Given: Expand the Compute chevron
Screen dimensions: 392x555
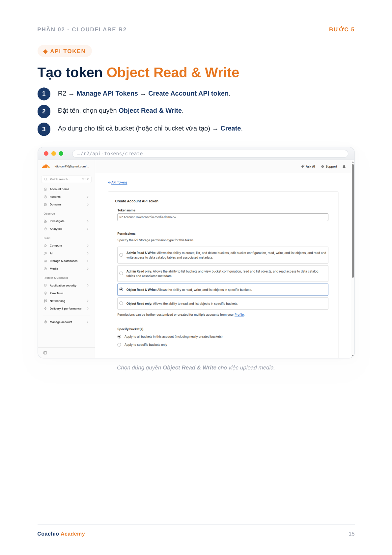Looking at the screenshot, I should click(x=88, y=246).
